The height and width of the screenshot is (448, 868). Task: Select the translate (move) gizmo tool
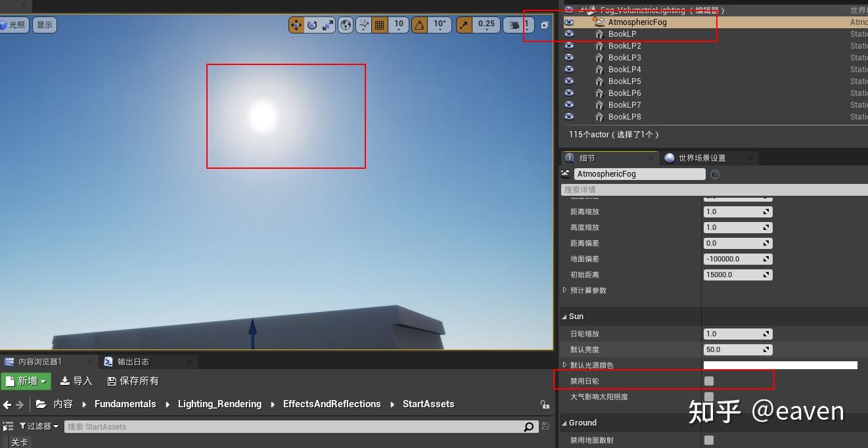coord(296,25)
